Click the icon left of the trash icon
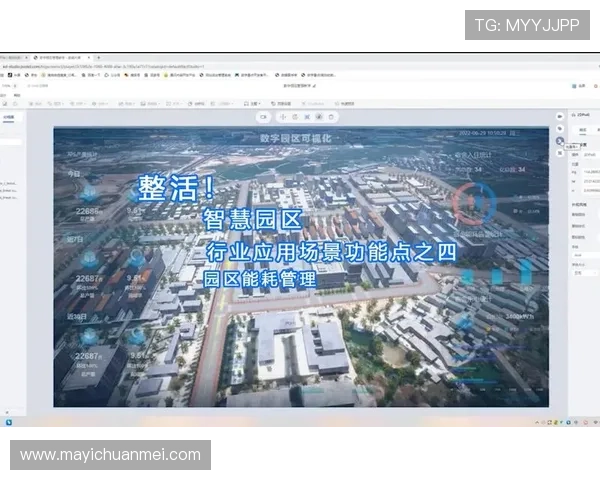Image resolution: width=600 pixels, height=480 pixels. [319, 117]
